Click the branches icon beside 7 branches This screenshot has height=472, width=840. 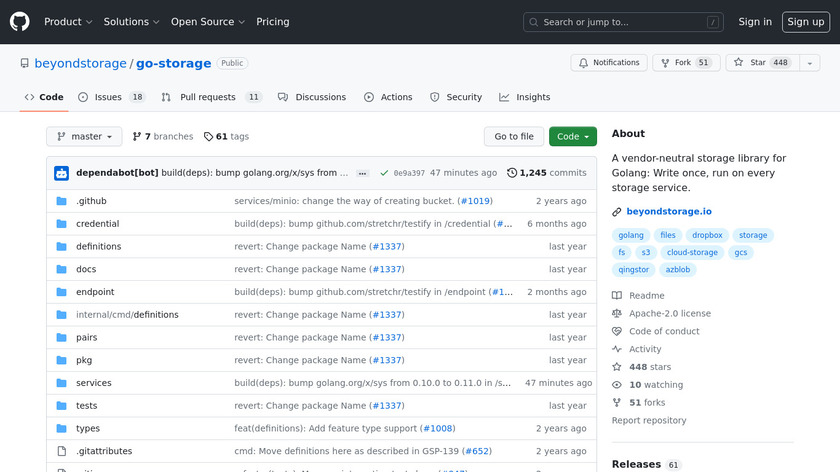click(x=137, y=137)
